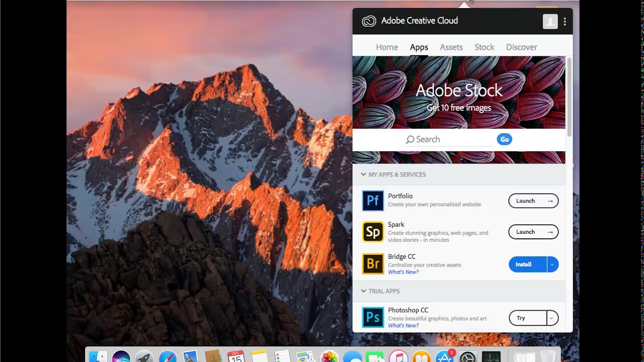Install Bridge CC
644x362 pixels.
pyautogui.click(x=528, y=264)
